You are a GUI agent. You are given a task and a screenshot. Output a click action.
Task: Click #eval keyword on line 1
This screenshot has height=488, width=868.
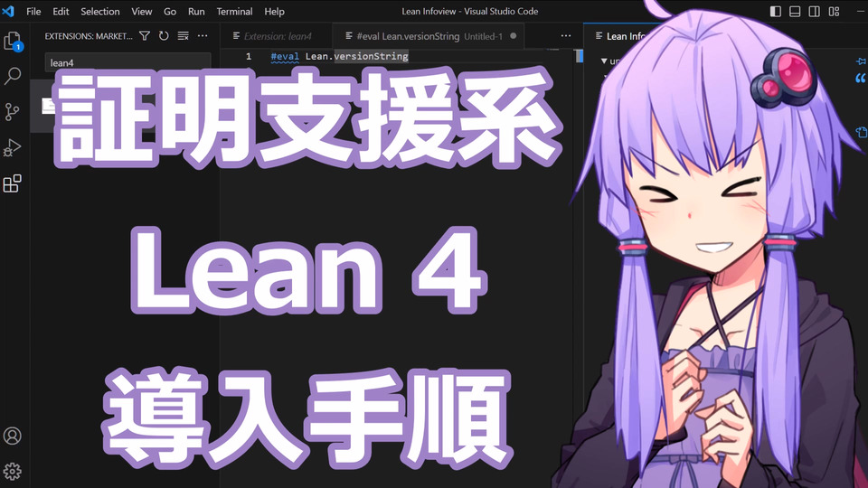(285, 56)
